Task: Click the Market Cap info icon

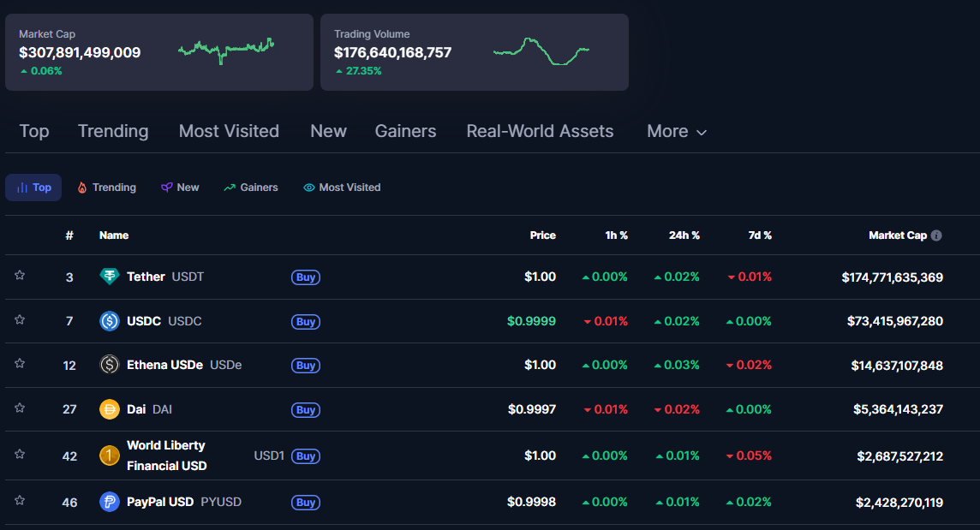Action: tap(936, 235)
